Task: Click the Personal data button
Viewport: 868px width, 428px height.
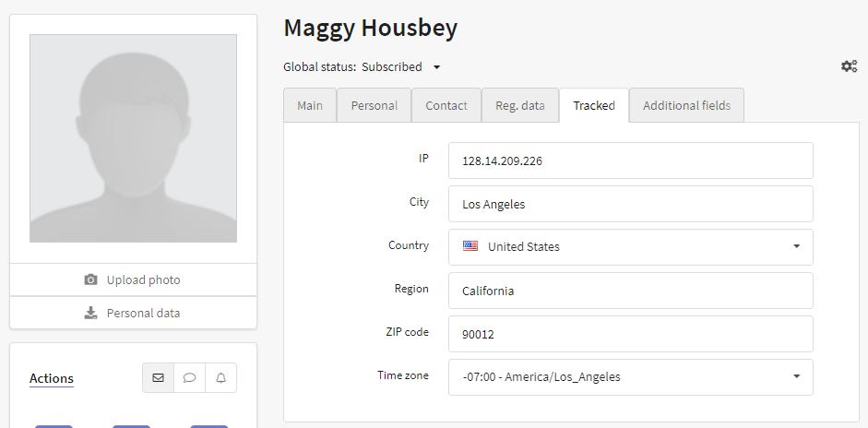Action: pos(134,313)
